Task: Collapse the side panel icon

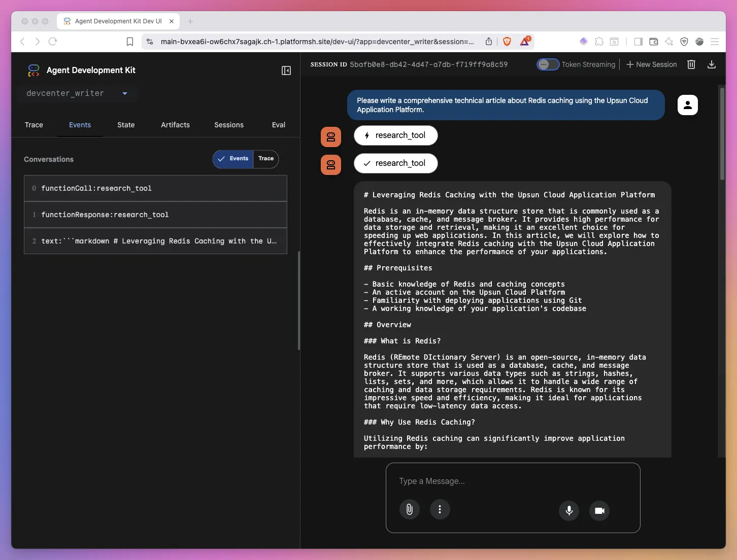Action: [286, 71]
